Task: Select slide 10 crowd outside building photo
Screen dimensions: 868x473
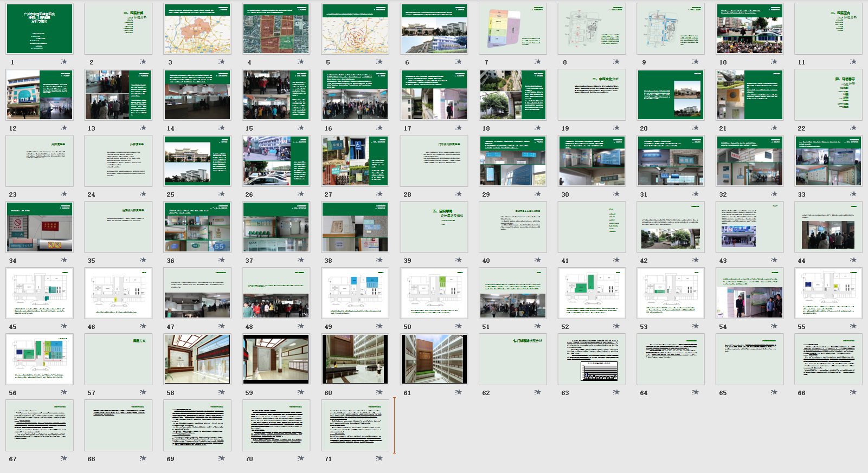Action: [x=749, y=28]
